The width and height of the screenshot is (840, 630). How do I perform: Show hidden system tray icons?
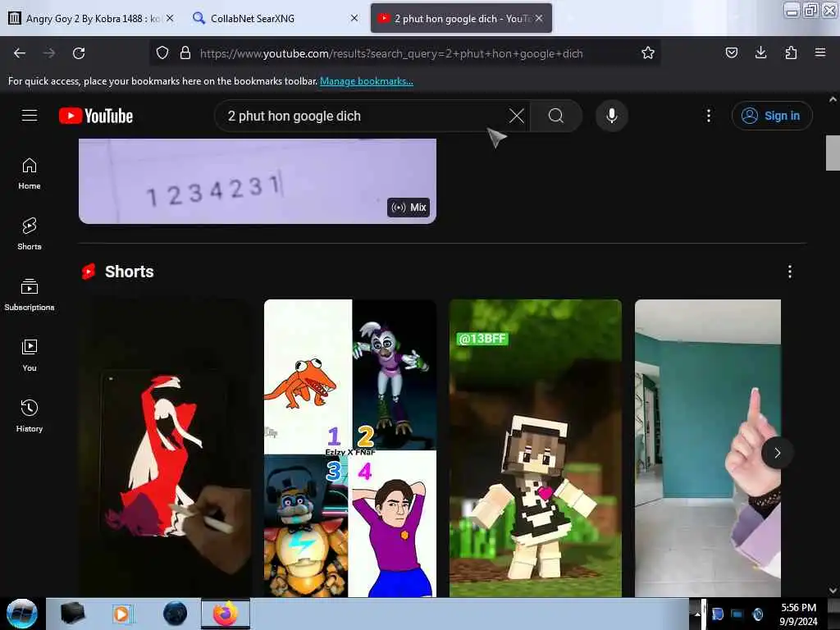697,614
